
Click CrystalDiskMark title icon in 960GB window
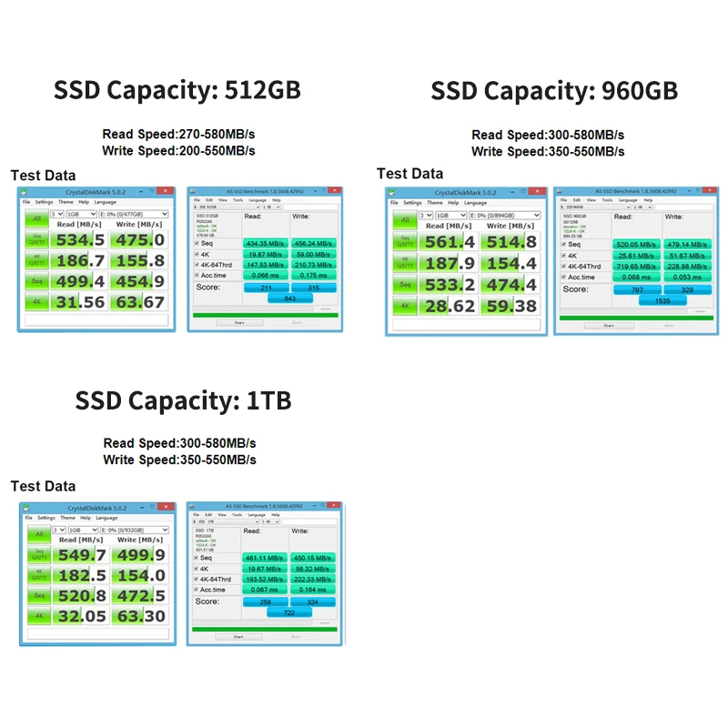click(392, 192)
